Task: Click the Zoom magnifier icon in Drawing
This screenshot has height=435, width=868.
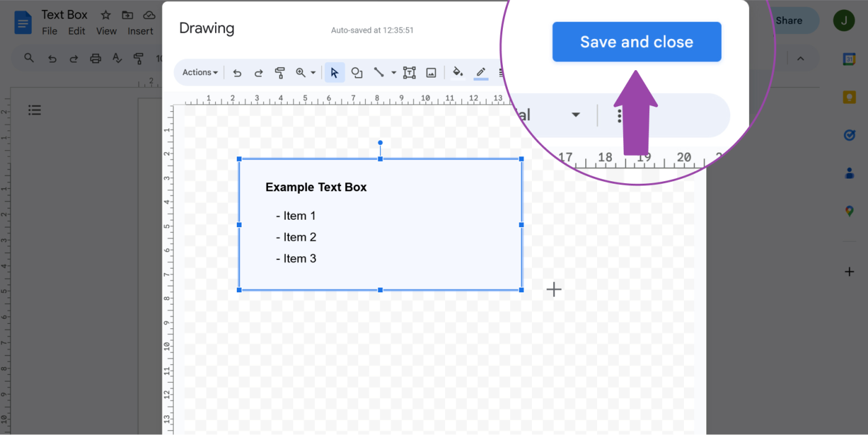Action: pos(301,73)
